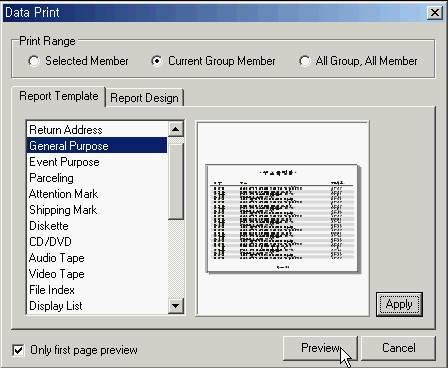The image size is (448, 368).
Task: Select File Index template
Action: point(97,290)
